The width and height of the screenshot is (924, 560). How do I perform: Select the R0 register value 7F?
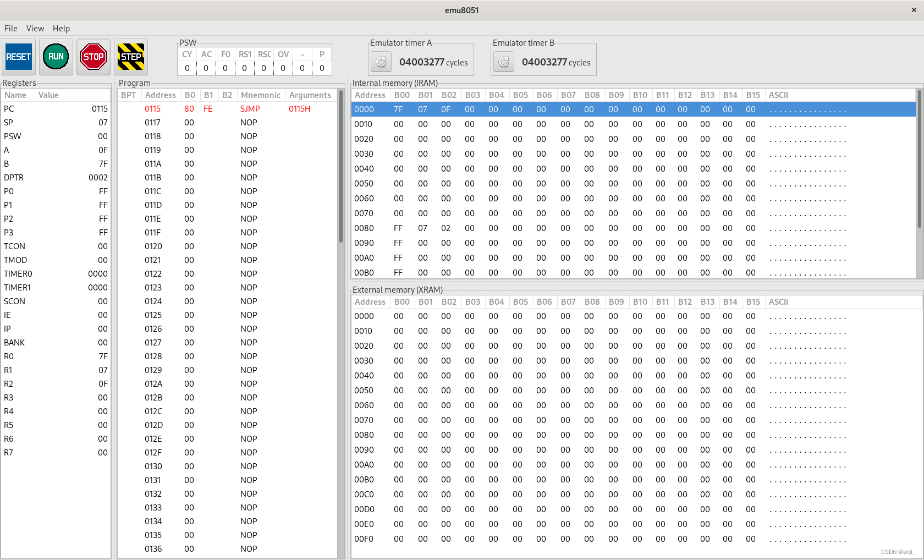[x=103, y=356]
